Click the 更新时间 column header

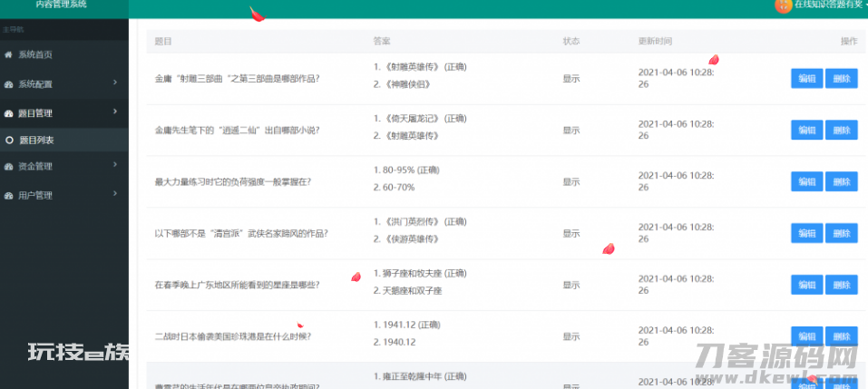pyautogui.click(x=656, y=42)
